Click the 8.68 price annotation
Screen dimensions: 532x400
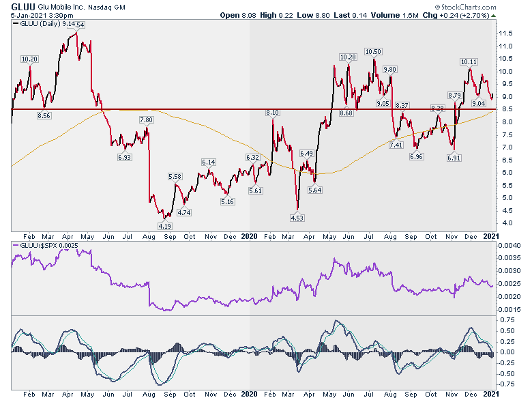coord(346,113)
